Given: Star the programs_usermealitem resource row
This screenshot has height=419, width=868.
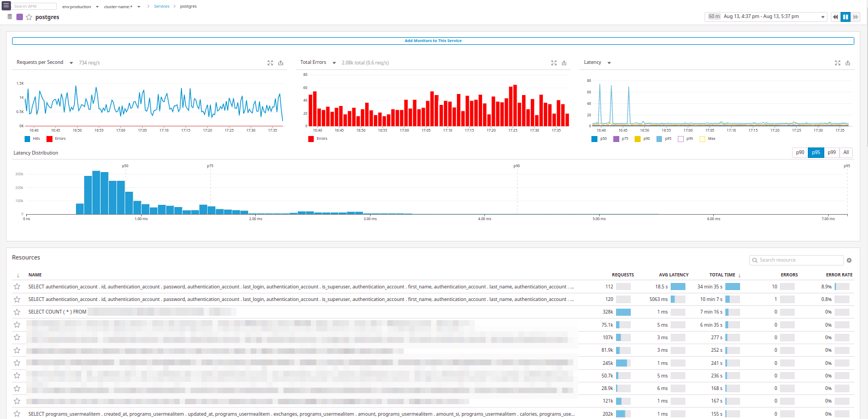Looking at the screenshot, I should pos(17,414).
